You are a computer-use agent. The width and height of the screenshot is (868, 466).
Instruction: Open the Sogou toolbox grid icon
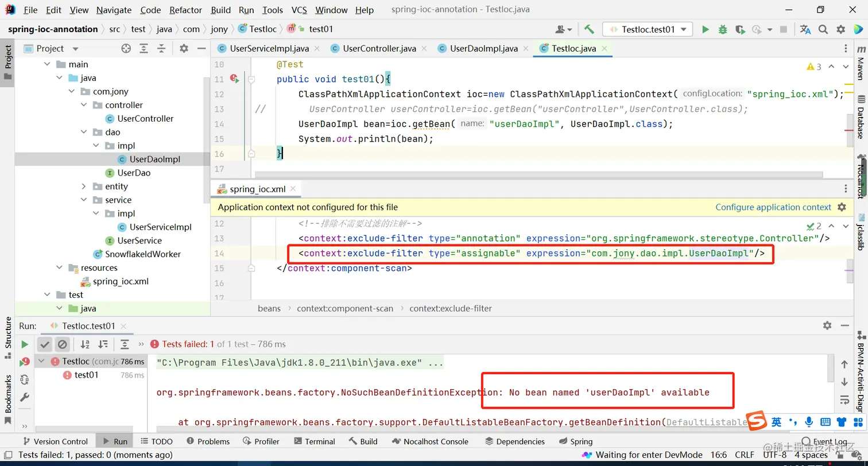coord(857,422)
